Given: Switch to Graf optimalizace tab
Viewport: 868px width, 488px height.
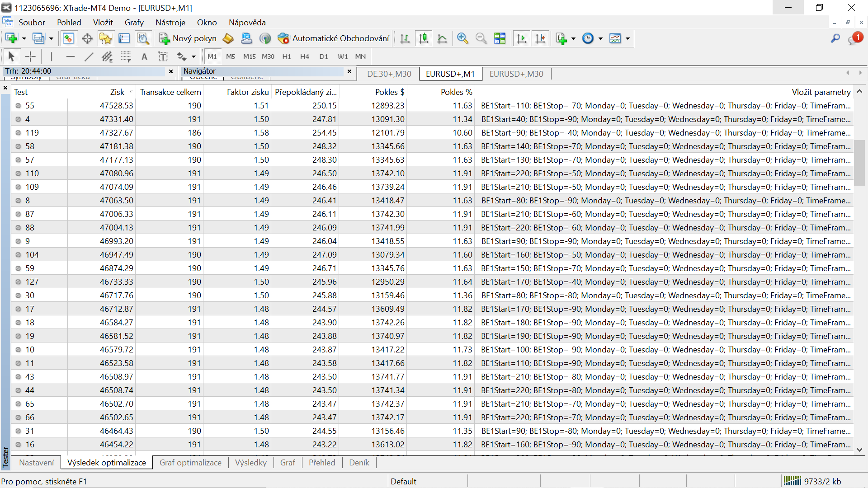Looking at the screenshot, I should coord(190,462).
